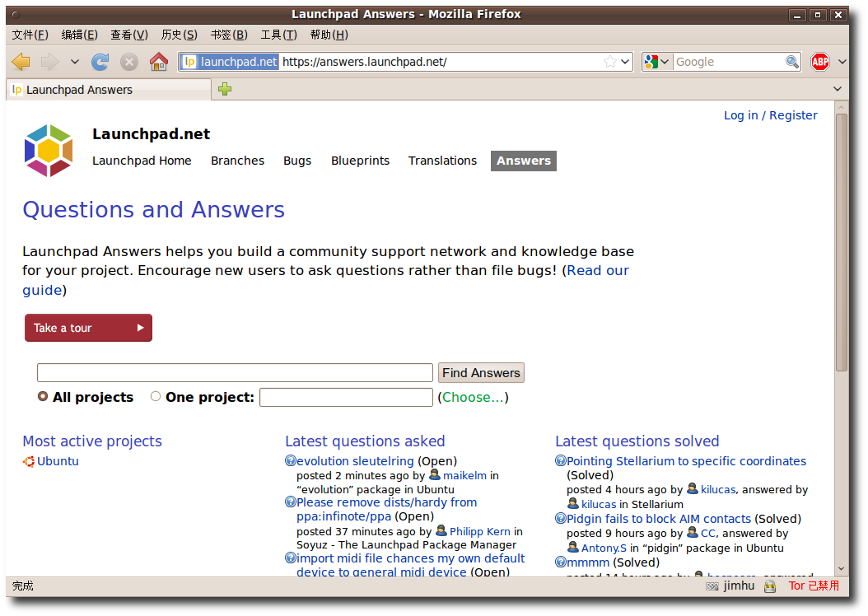The width and height of the screenshot is (868, 616).
Task: Open the Ubuntu project link
Action: pos(58,461)
